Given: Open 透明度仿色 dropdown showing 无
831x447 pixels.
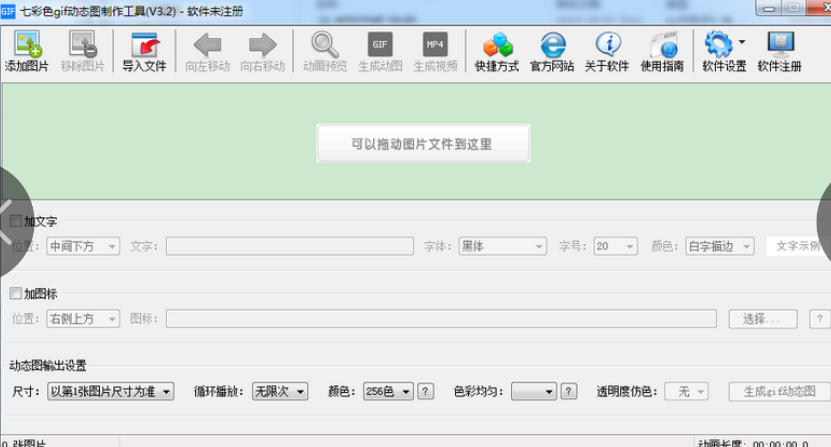Looking at the screenshot, I should point(686,391).
